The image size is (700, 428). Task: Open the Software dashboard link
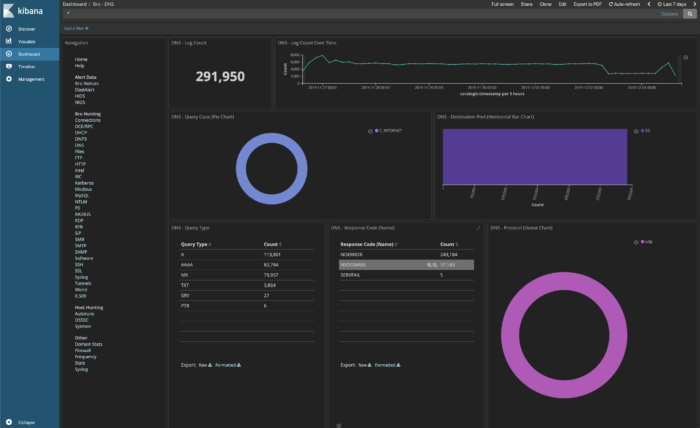pyautogui.click(x=84, y=258)
